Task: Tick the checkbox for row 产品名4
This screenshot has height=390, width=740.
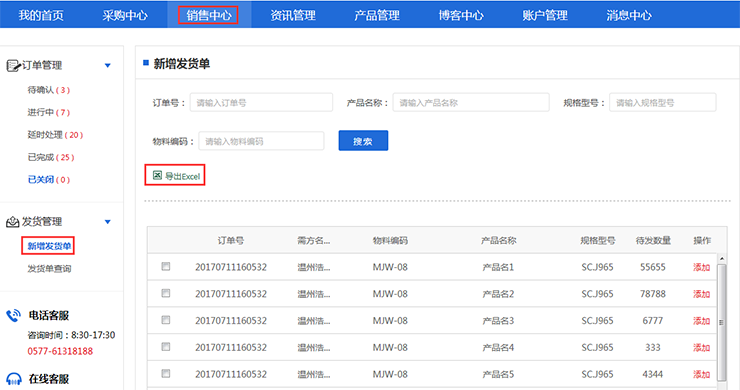Action: pos(166,347)
